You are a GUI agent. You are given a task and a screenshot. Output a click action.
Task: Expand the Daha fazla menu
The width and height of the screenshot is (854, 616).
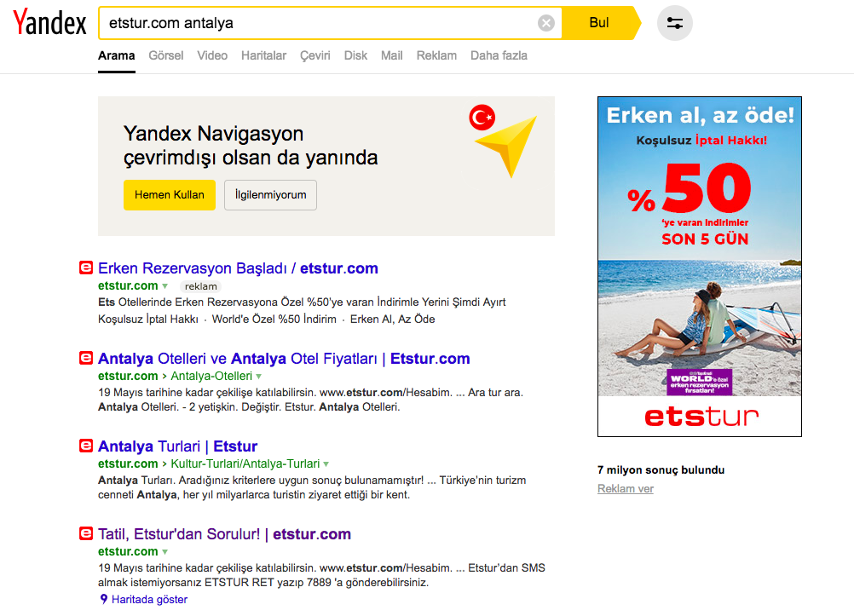coord(499,55)
